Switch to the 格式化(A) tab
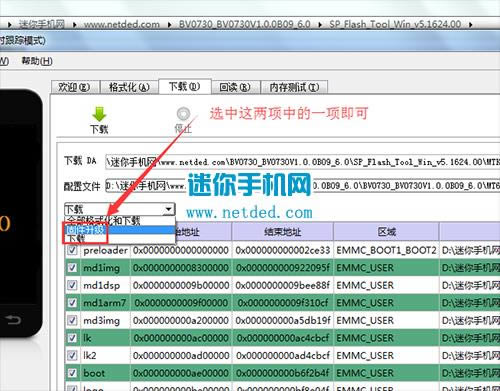Viewport: 500px width, 391px height. (x=129, y=87)
